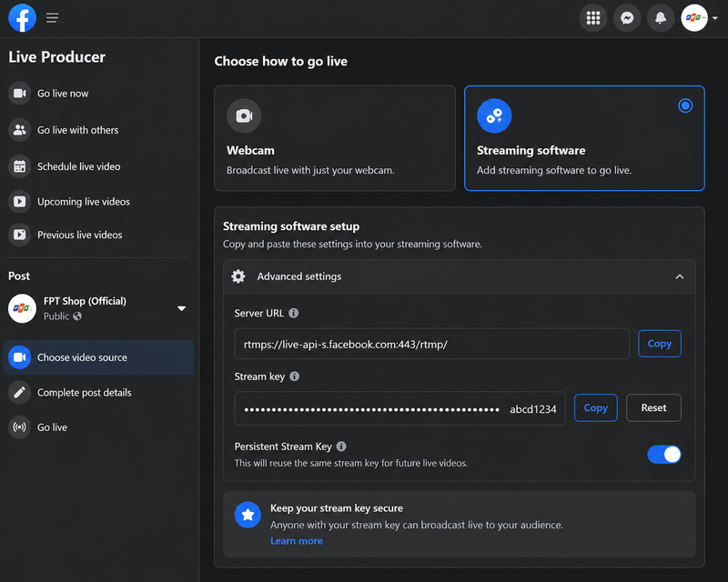Open Messenger from the top bar
728x582 pixels.
(627, 18)
